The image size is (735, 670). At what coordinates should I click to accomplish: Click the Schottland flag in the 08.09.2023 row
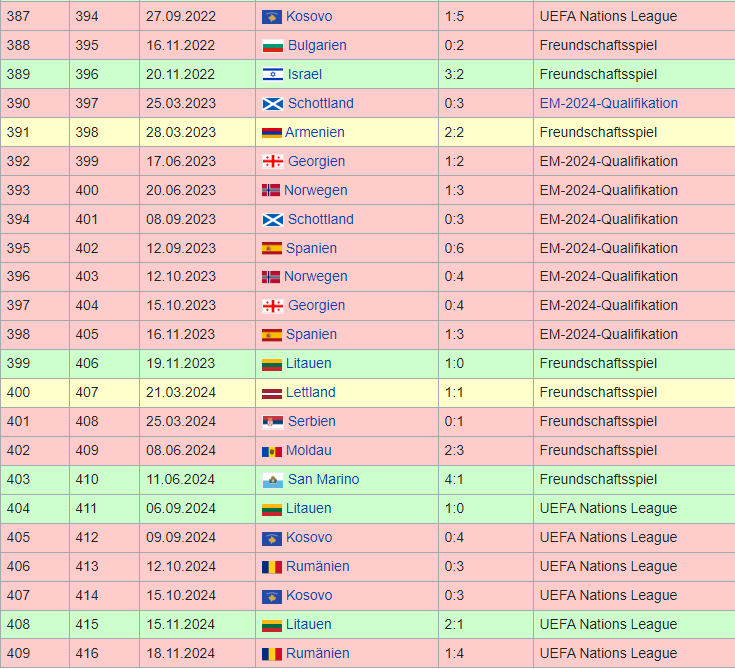click(272, 220)
